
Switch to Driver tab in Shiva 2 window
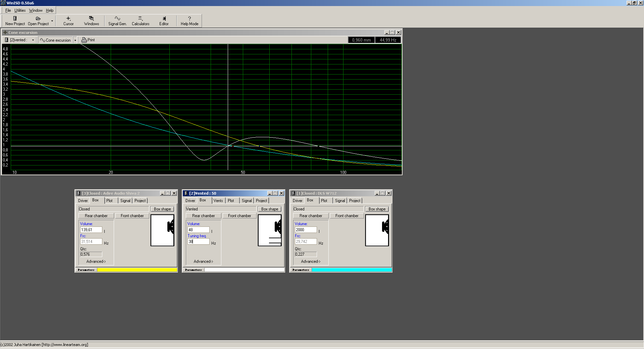tap(83, 201)
